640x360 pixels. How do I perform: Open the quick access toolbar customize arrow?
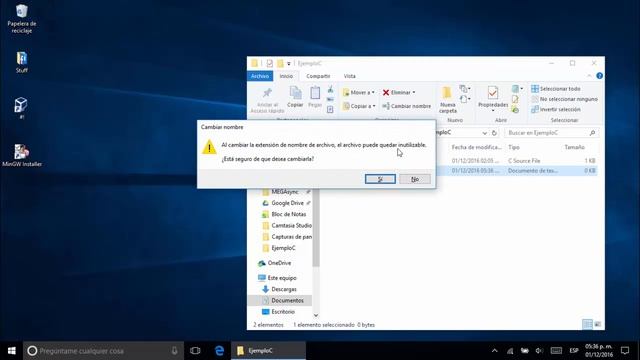(289, 64)
